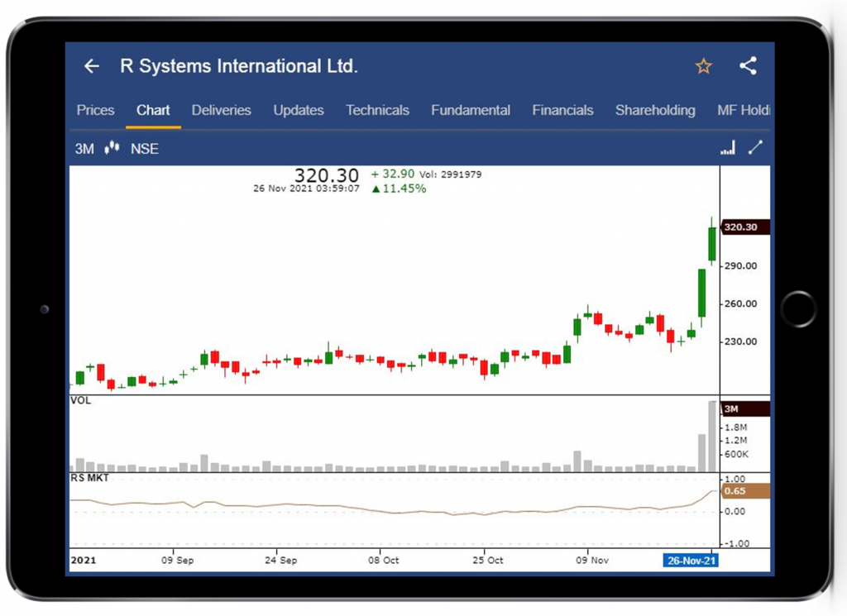847x616 pixels.
Task: Click the 290.00 price axis value
Action: tap(740, 265)
